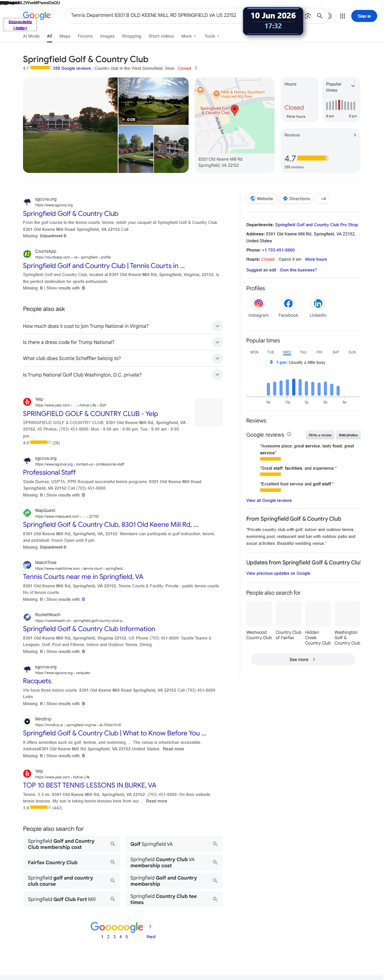Play the golf course video thumbnail
The image size is (388, 980).
153,101
